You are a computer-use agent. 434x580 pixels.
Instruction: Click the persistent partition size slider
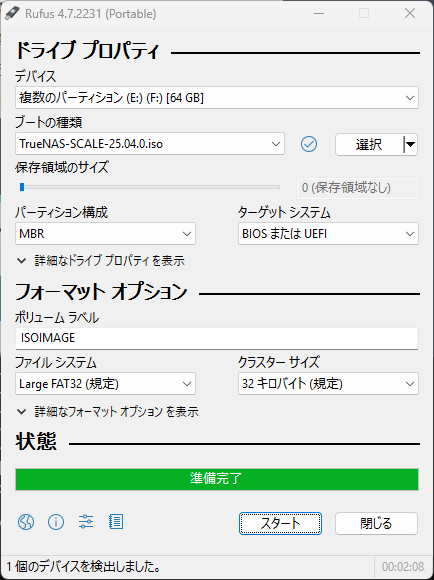pyautogui.click(x=150, y=187)
